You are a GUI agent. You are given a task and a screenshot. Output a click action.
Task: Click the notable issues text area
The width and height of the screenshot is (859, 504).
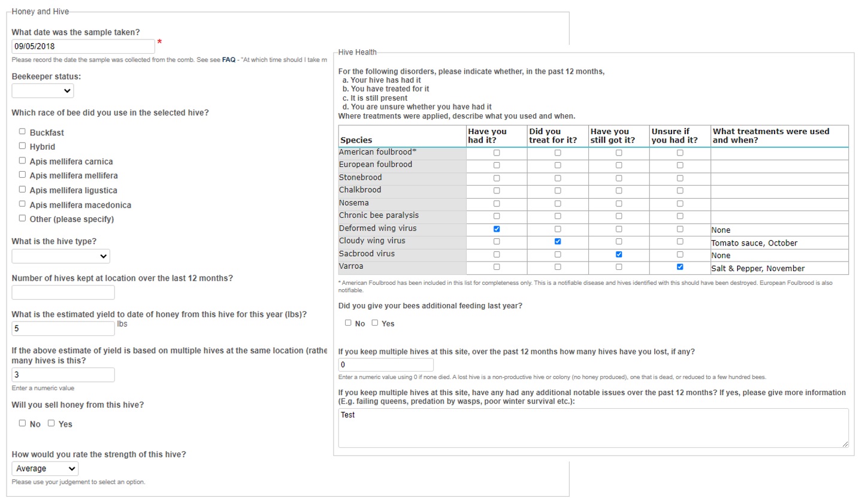click(x=593, y=428)
